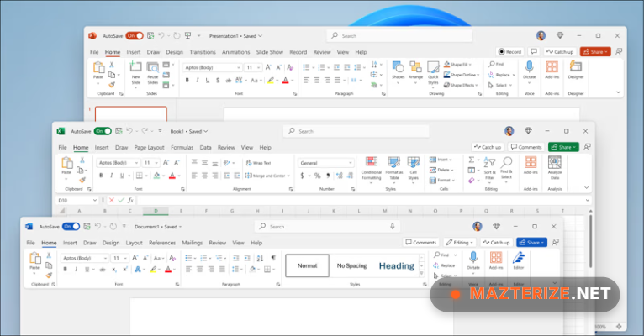This screenshot has width=644, height=336.
Task: Click Share button in PowerPoint window
Action: (595, 52)
